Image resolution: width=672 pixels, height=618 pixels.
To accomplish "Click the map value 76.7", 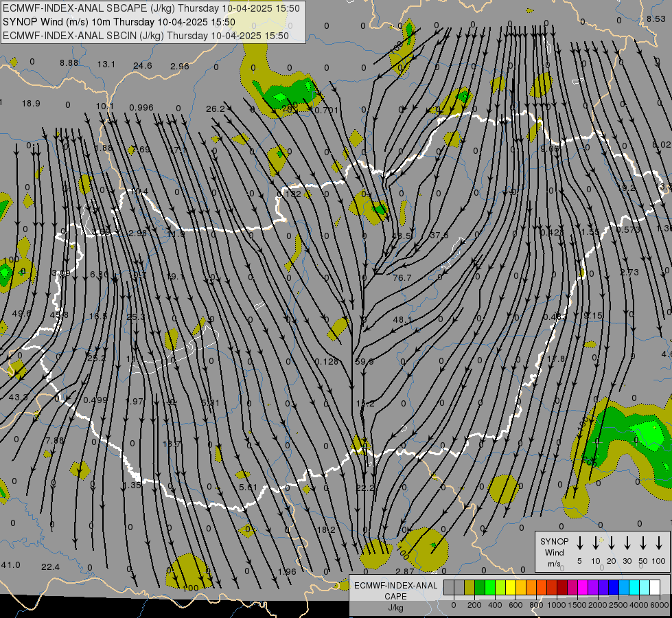I will click(x=402, y=278).
